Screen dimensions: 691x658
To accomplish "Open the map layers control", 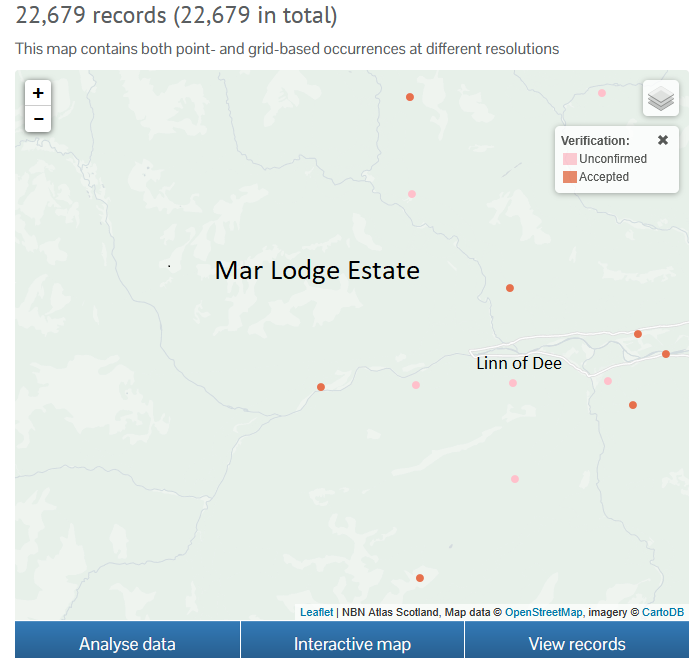I will point(660,99).
